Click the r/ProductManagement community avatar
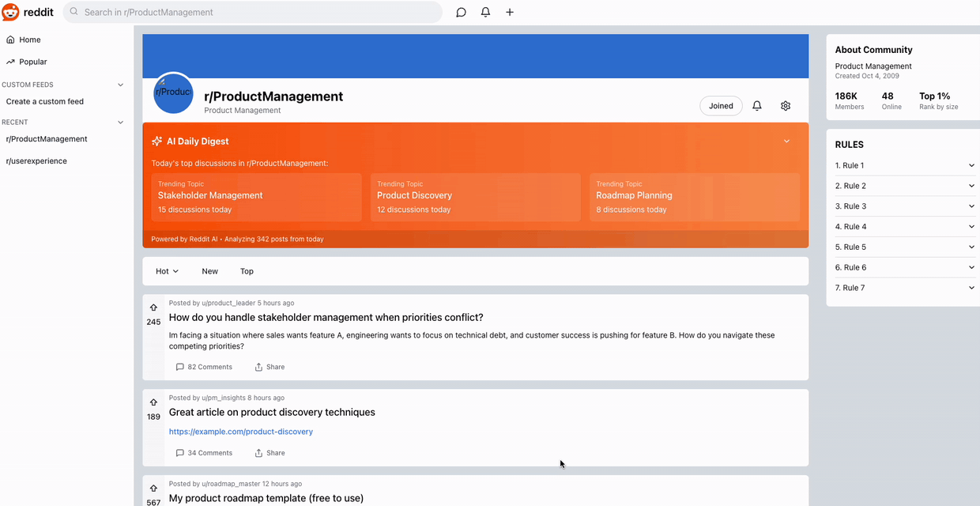This screenshot has width=980, height=506. pos(173,93)
